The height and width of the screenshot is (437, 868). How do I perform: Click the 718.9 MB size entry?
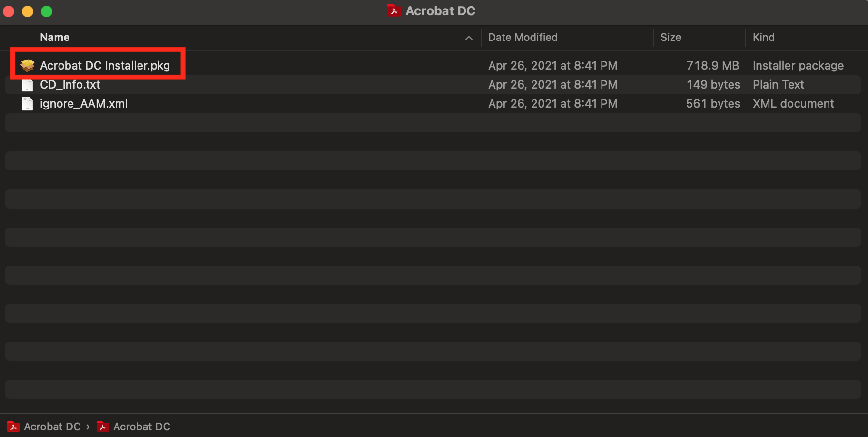click(x=713, y=66)
